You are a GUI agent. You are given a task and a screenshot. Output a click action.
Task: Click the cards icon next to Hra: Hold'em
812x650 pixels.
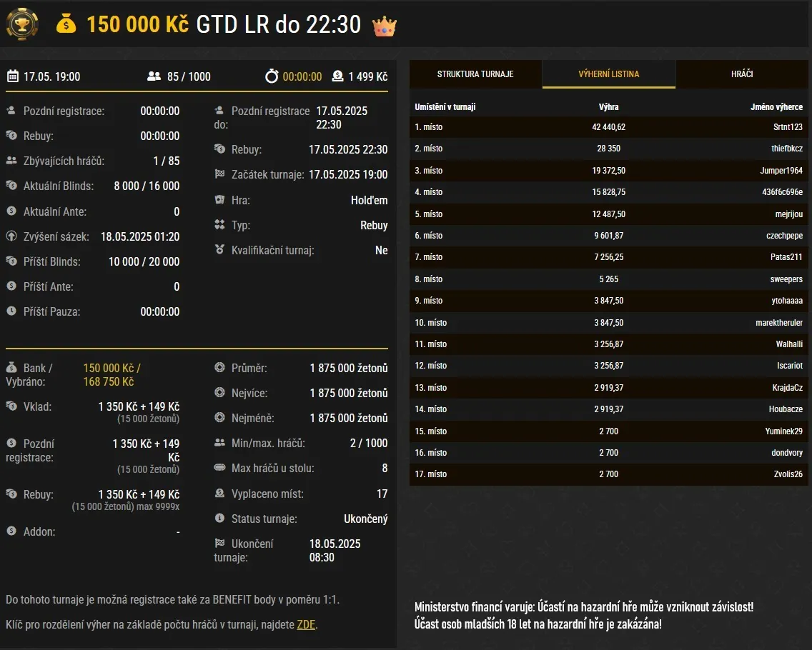coord(219,200)
